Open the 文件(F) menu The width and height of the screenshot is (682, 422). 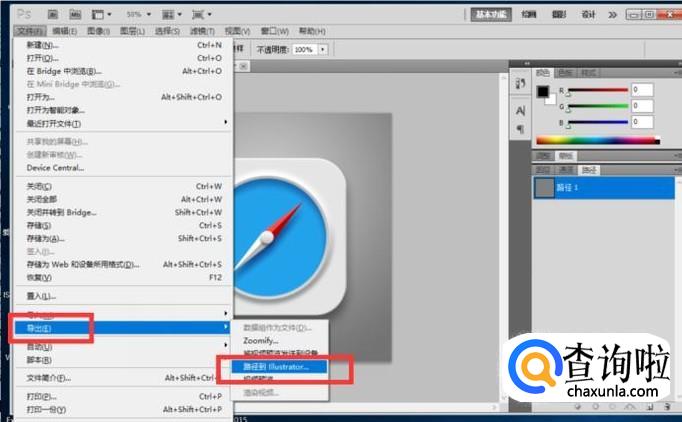coord(30,31)
